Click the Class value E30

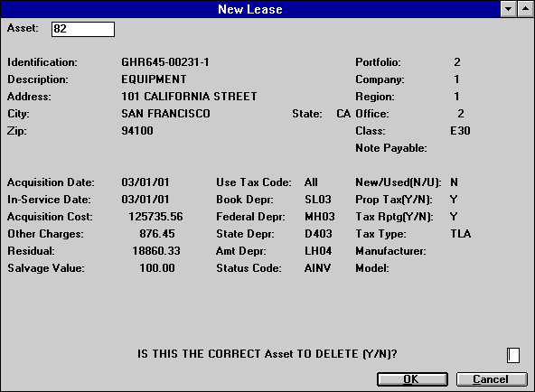pyautogui.click(x=460, y=131)
